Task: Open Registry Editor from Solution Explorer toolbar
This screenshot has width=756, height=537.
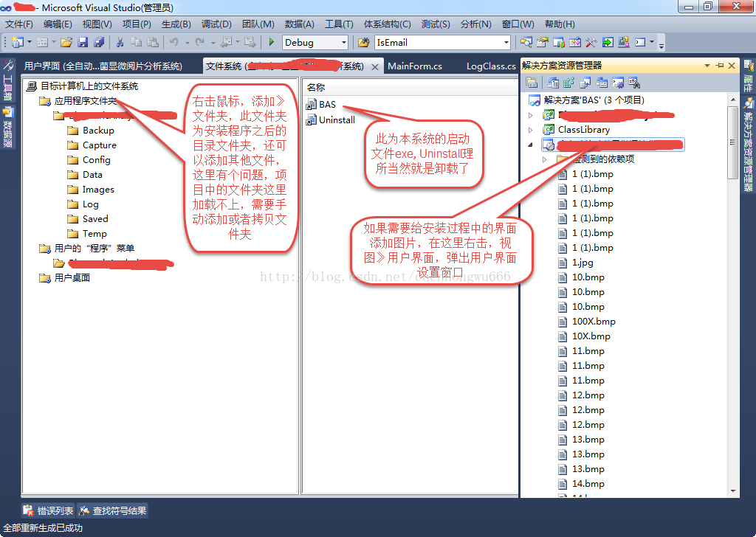Action: pyautogui.click(x=569, y=83)
